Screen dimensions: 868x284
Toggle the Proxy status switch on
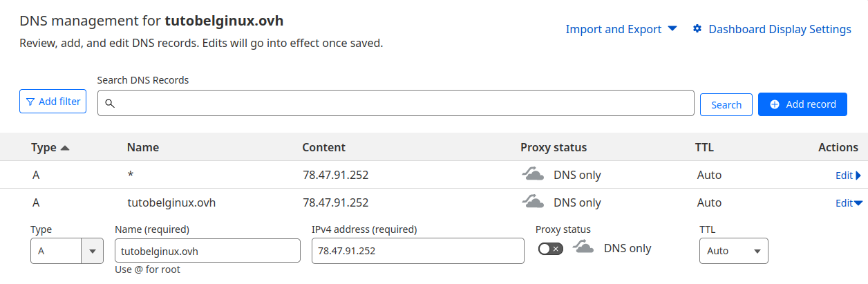click(x=551, y=248)
